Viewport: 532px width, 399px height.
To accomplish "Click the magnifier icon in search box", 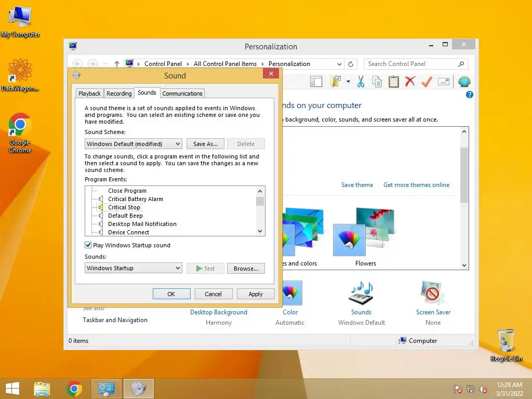I will click(461, 64).
